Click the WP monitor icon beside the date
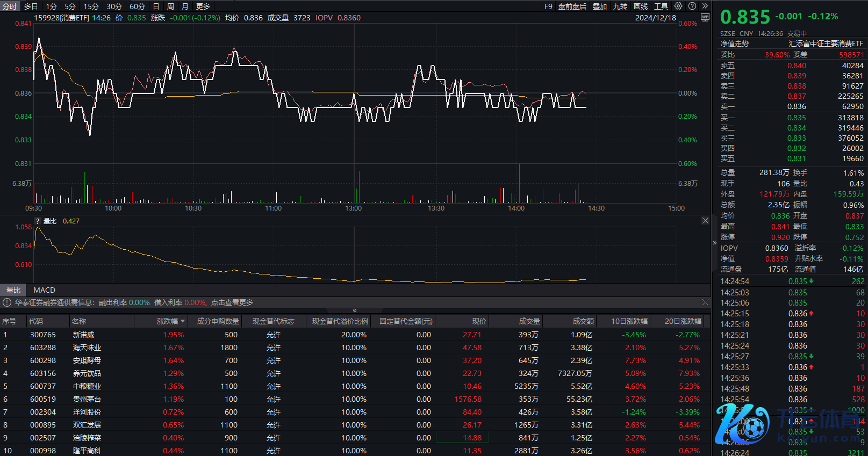This screenshot has width=868, height=456. (705, 18)
